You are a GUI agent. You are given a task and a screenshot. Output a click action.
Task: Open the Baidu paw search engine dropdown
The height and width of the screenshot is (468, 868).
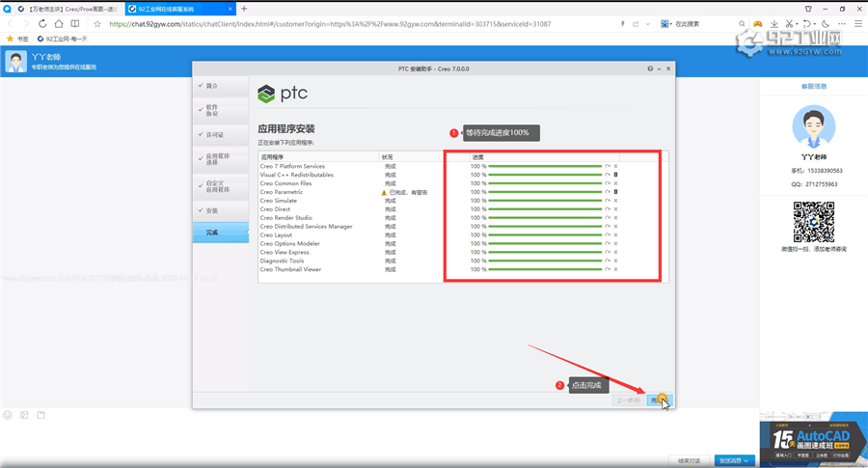pos(665,24)
